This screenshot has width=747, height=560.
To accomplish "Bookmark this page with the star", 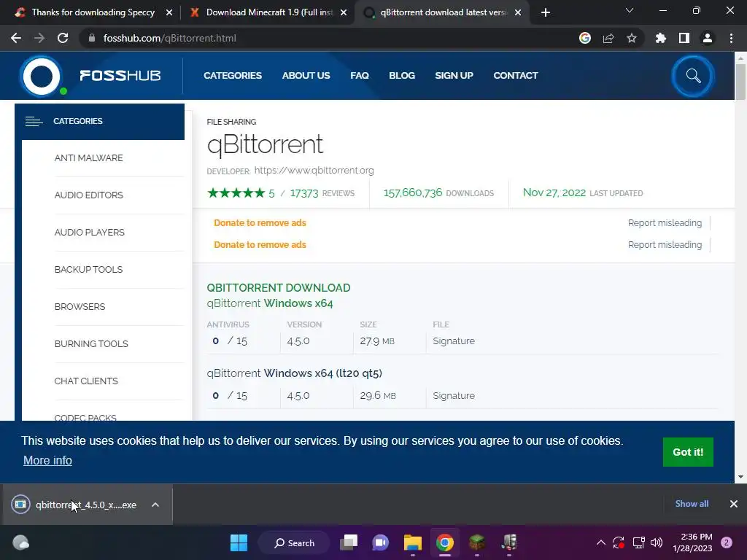I will 632,38.
